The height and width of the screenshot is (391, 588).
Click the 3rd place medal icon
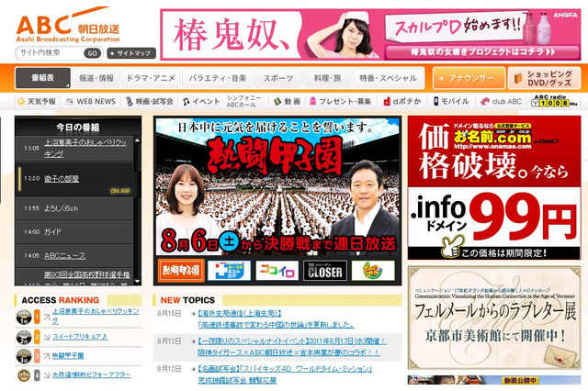coord(24,356)
